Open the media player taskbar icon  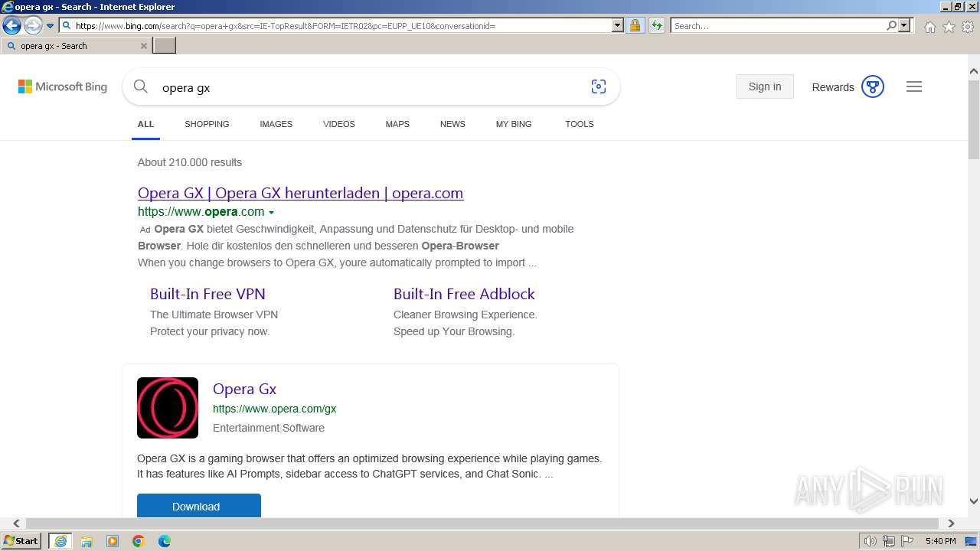[x=113, y=541]
